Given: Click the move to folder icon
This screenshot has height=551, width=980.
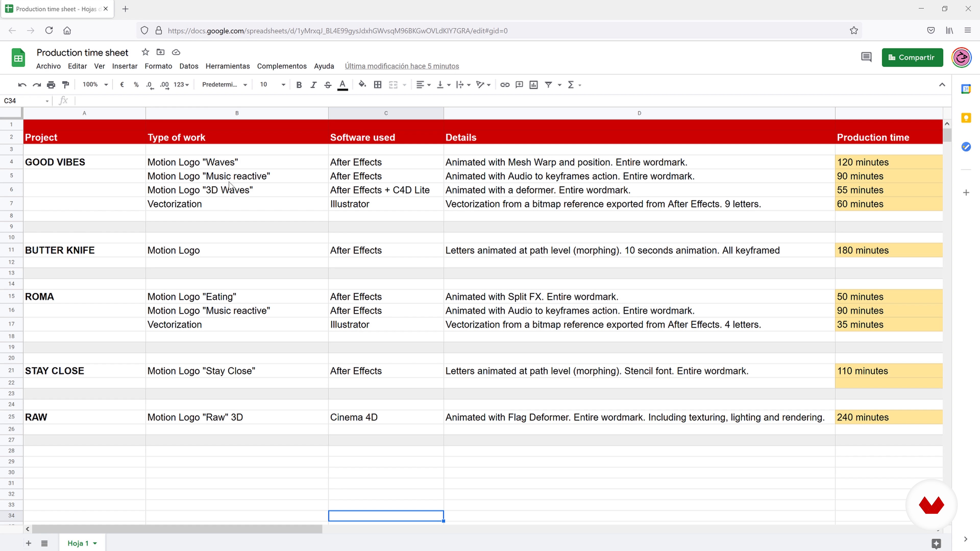Looking at the screenshot, I should [x=161, y=52].
